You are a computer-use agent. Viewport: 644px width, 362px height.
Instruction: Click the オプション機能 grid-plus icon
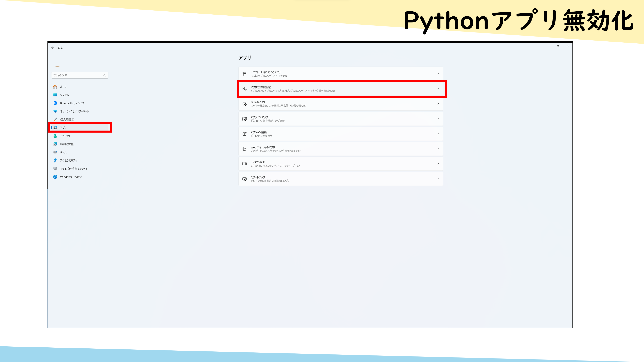pos(245,134)
